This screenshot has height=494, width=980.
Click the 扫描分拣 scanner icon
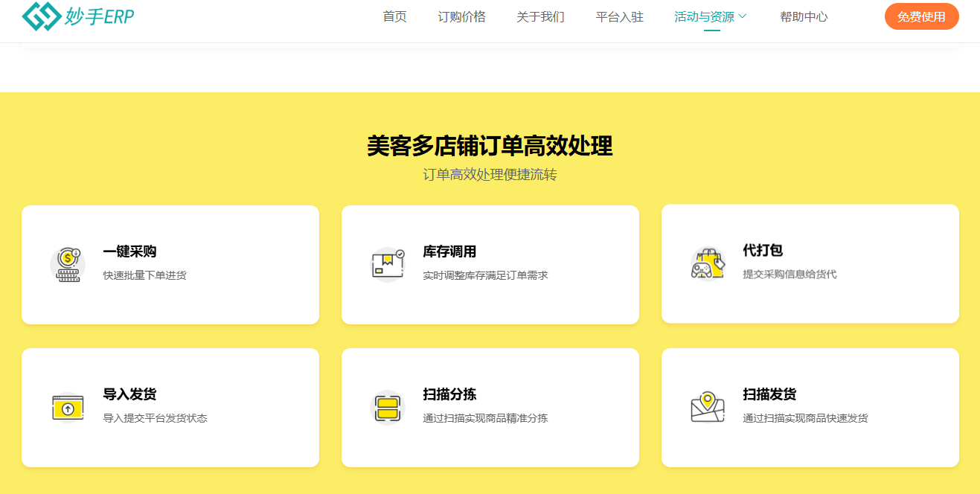(387, 407)
